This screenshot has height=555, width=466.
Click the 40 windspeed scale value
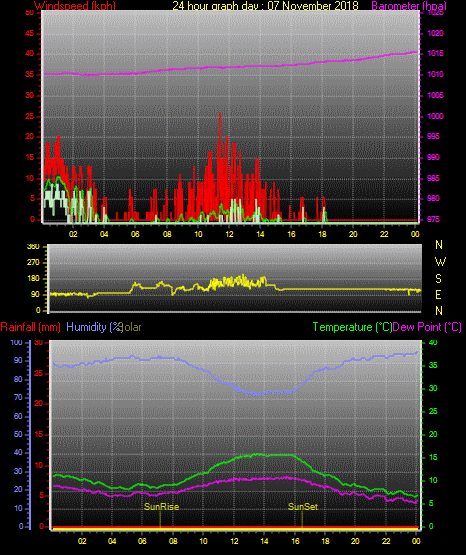(x=30, y=54)
